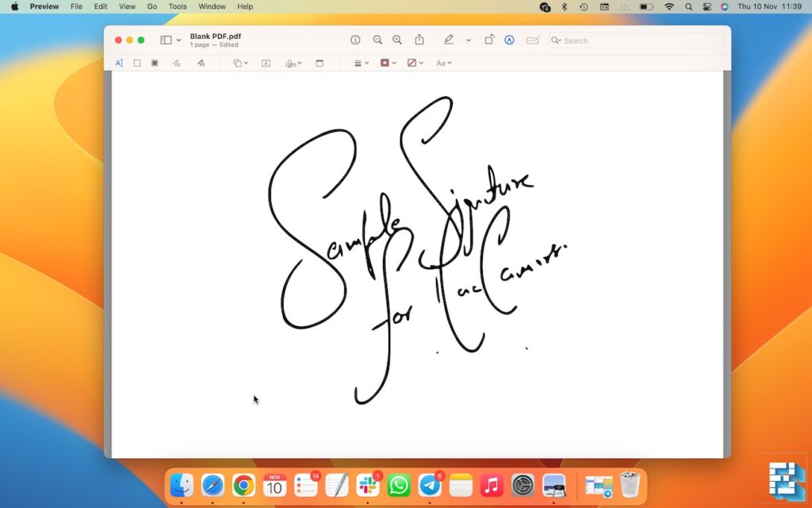Click the Rotate page button
The height and width of the screenshot is (508, 812).
[x=489, y=40]
